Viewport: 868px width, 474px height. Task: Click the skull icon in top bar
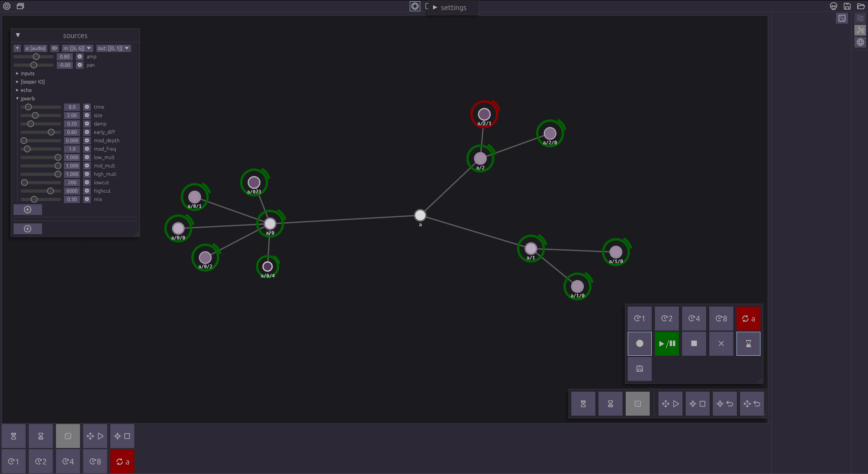834,6
